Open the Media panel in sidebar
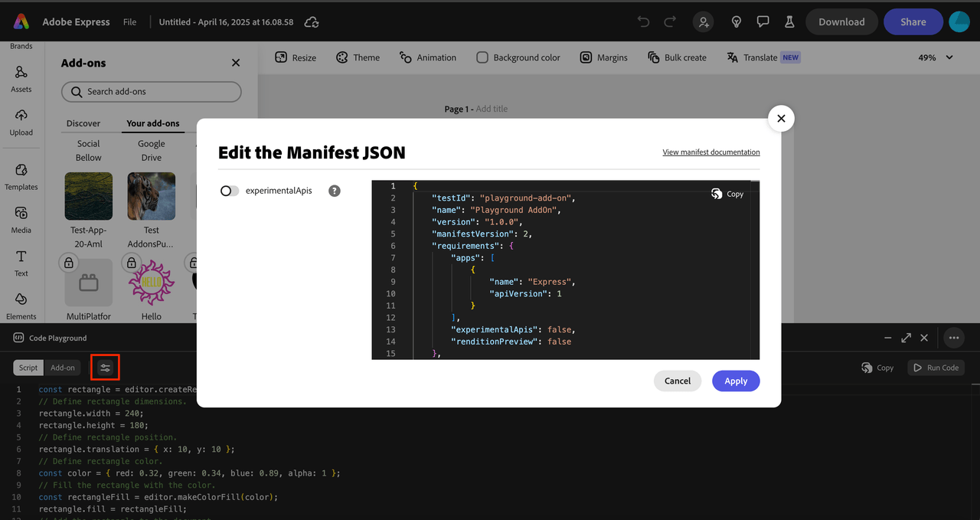This screenshot has width=980, height=520. (21, 218)
